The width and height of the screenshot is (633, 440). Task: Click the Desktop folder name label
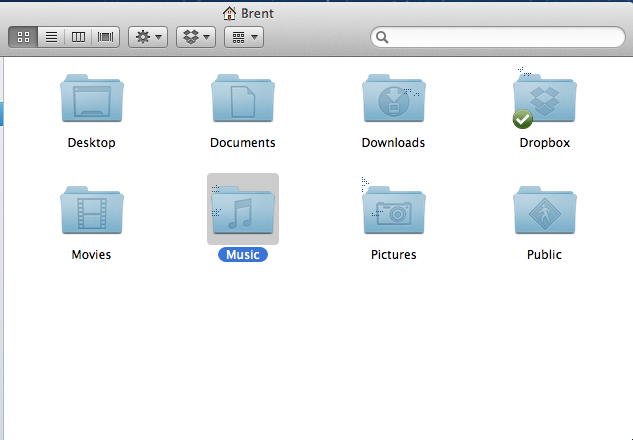(92, 142)
